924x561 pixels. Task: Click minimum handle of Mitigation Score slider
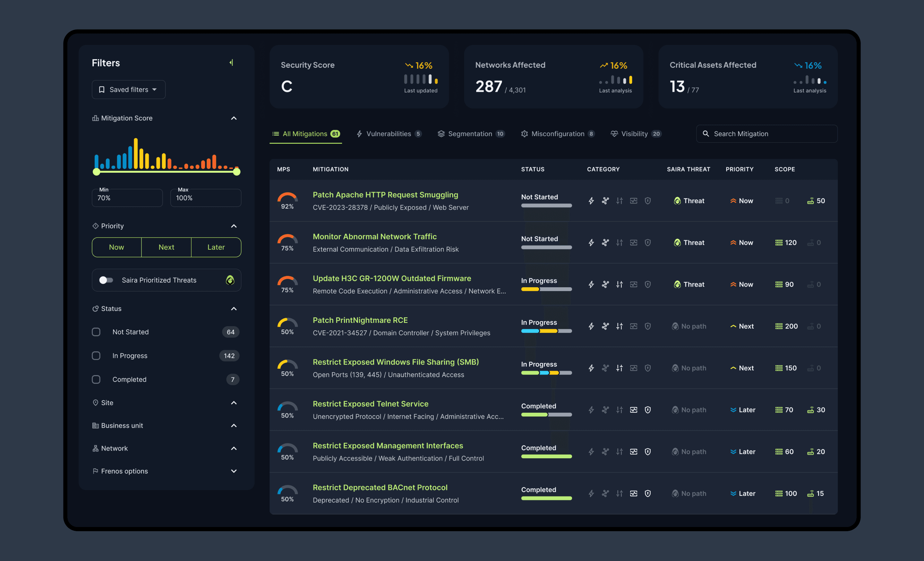[96, 172]
